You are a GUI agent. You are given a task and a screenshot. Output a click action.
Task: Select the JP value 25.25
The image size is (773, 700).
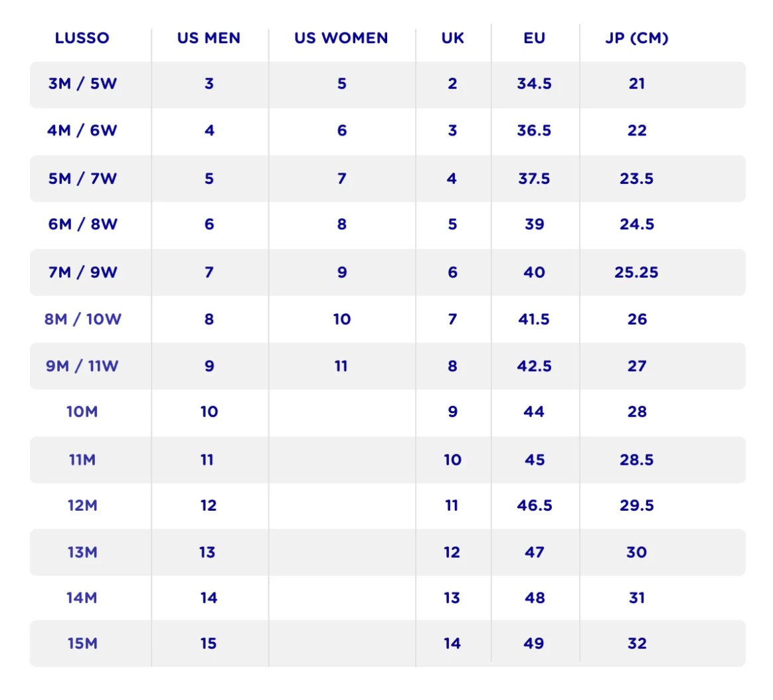tap(636, 272)
